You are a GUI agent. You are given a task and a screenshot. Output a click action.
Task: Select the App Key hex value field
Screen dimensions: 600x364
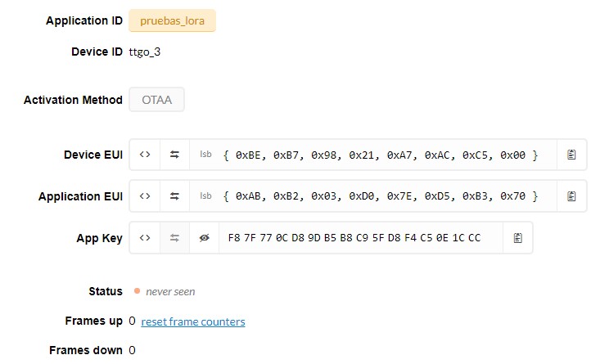click(x=354, y=238)
